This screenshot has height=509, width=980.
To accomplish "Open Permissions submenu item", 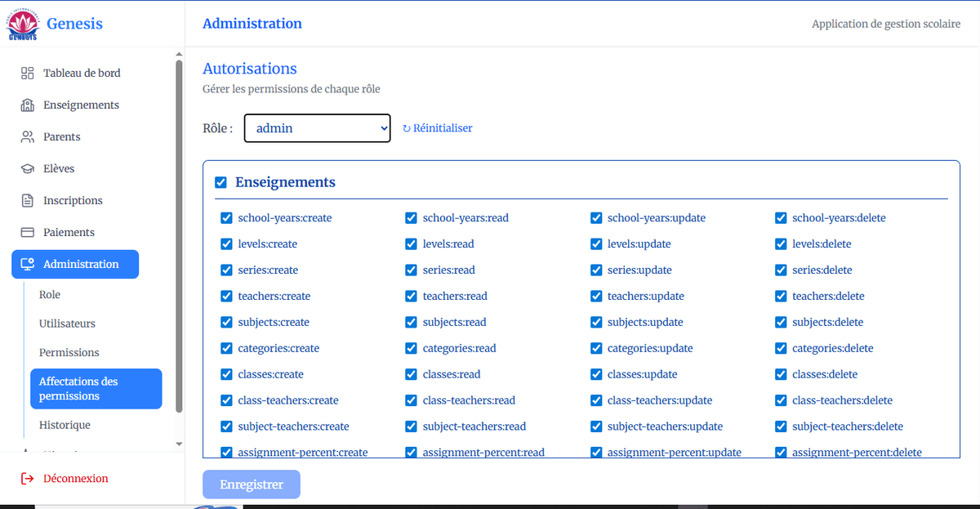I will 69,352.
